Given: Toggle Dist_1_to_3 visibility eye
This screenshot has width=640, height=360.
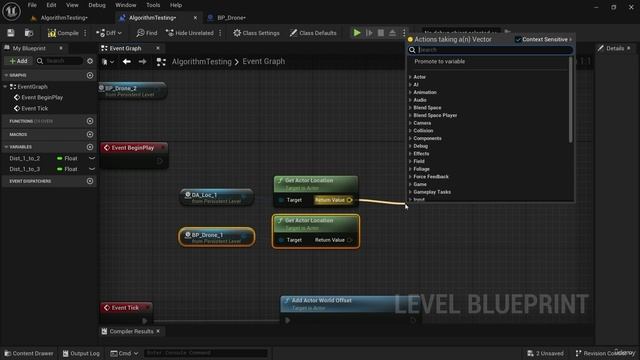Looking at the screenshot, I should (92, 169).
